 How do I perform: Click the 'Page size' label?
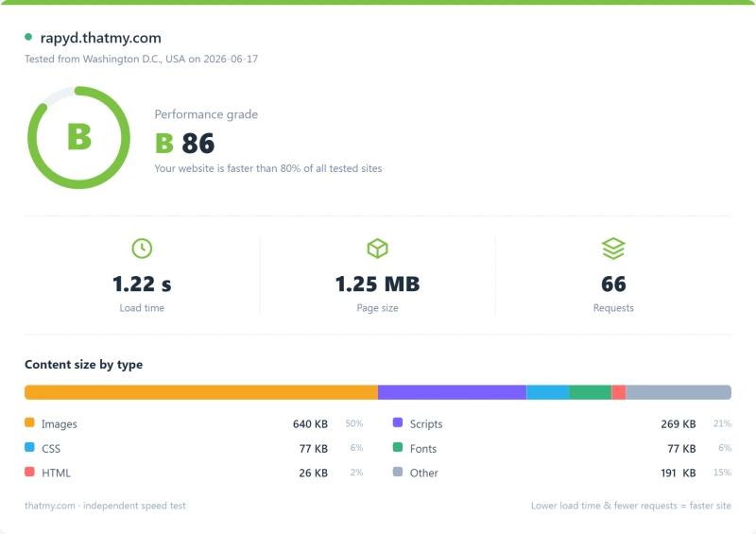[x=377, y=308]
